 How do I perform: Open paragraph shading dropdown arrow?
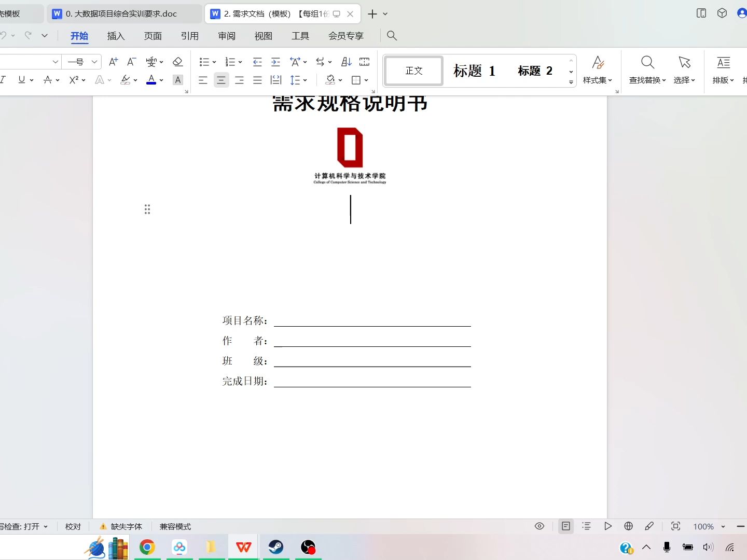[x=340, y=80]
